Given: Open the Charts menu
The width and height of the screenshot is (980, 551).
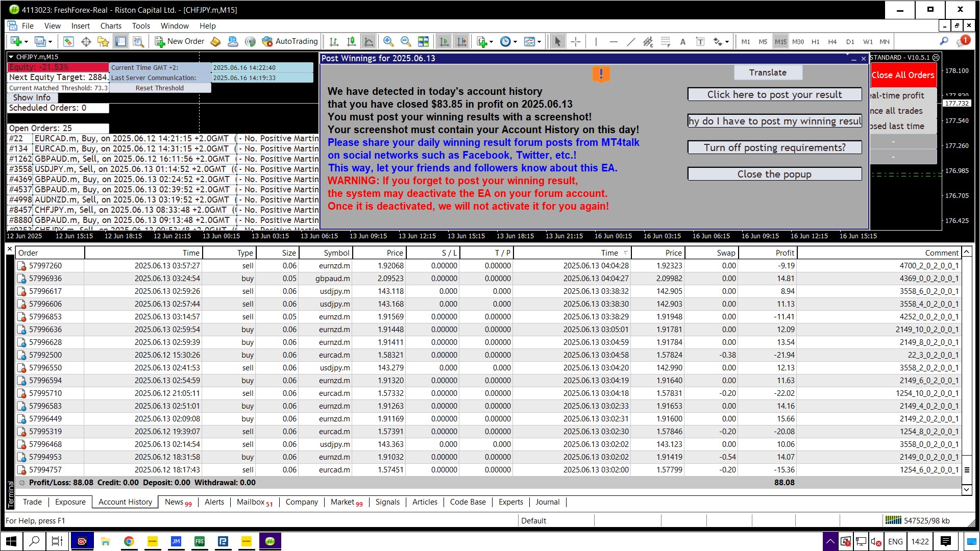Looking at the screenshot, I should point(111,26).
